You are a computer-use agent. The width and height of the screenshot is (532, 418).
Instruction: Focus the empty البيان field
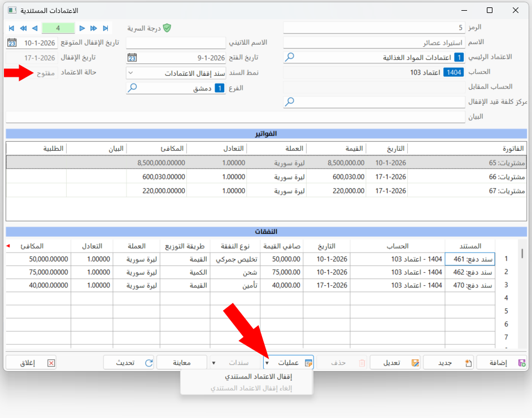point(236,117)
